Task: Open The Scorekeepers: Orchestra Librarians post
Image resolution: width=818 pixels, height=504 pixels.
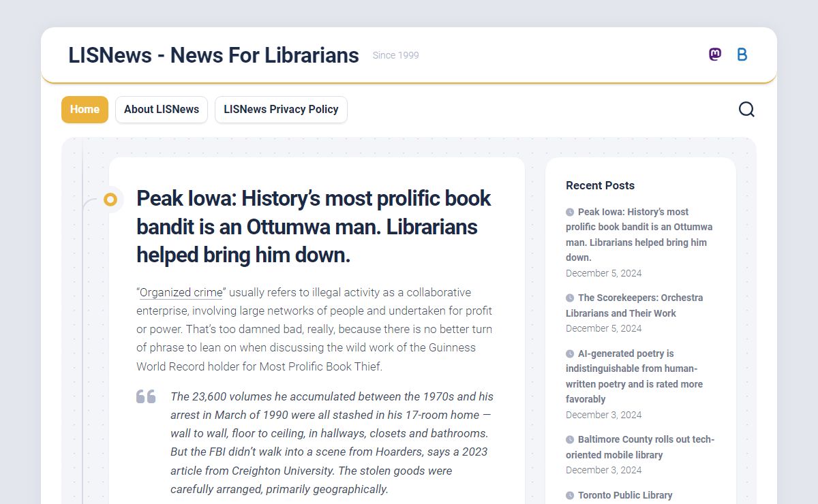Action: pyautogui.click(x=635, y=305)
